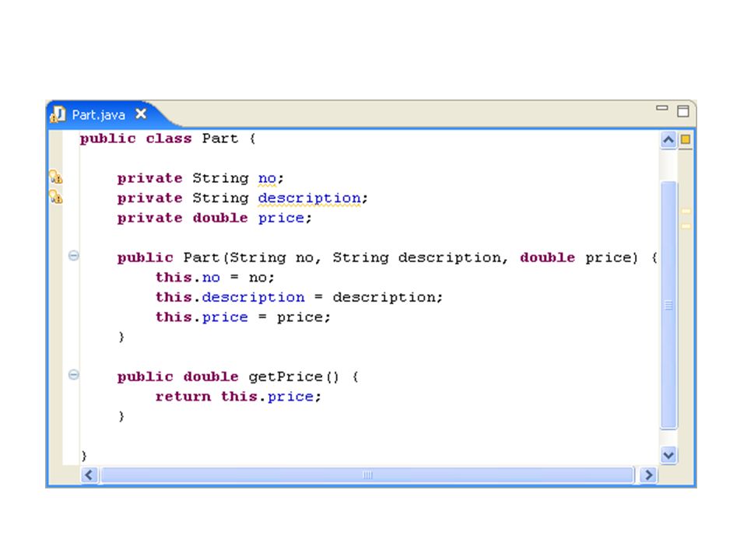Click the lower overview ruler warning mark
The width and height of the screenshot is (747, 560).
pyautogui.click(x=686, y=226)
